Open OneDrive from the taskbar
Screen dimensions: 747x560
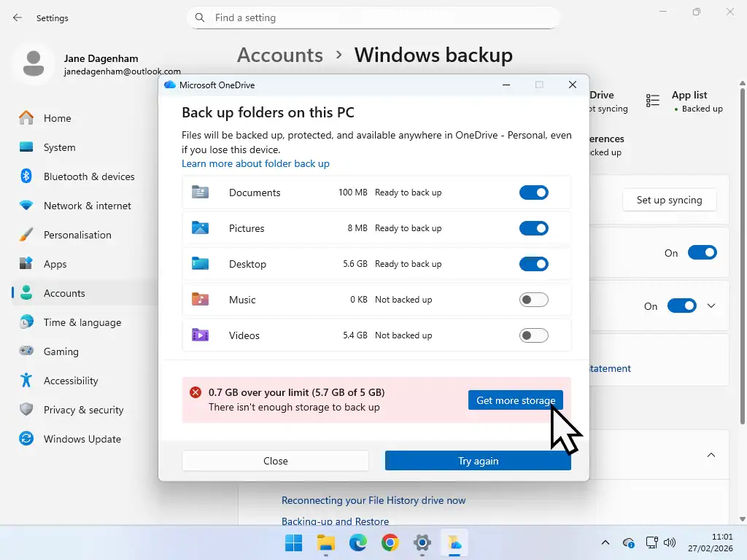pyautogui.click(x=455, y=542)
